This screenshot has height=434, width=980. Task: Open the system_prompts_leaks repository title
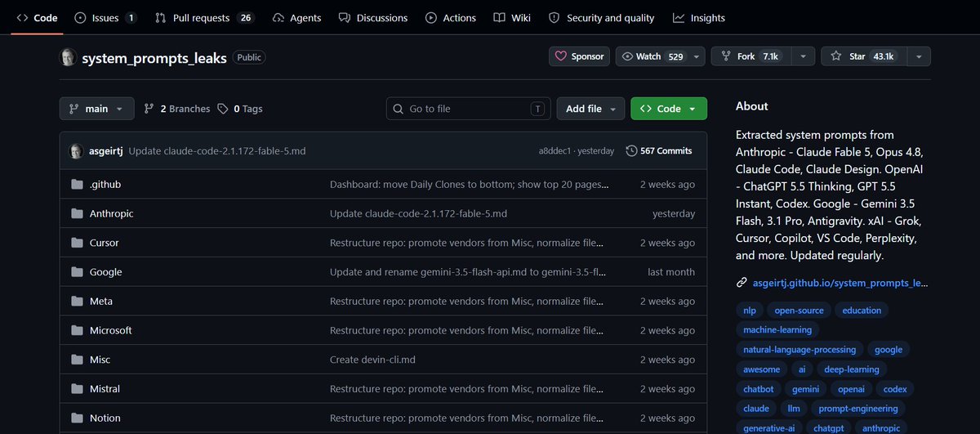click(x=154, y=57)
